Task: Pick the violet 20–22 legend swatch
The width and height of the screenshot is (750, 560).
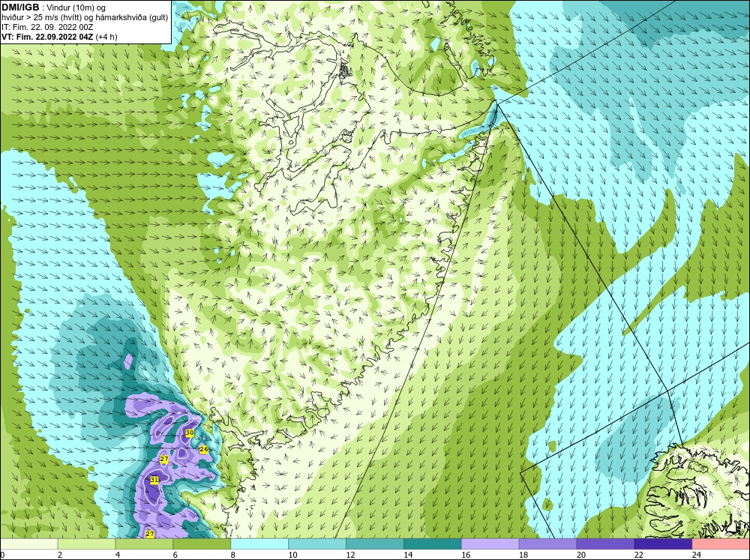Action: click(605, 544)
